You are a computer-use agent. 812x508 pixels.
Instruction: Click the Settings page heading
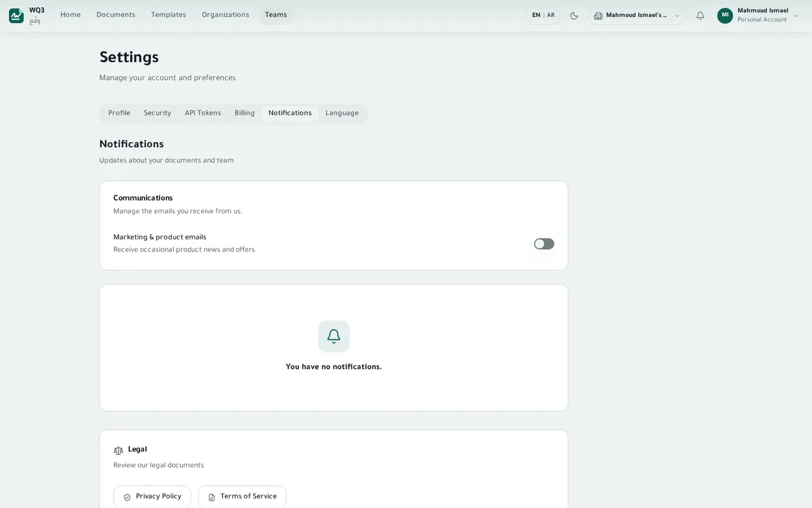click(x=129, y=58)
